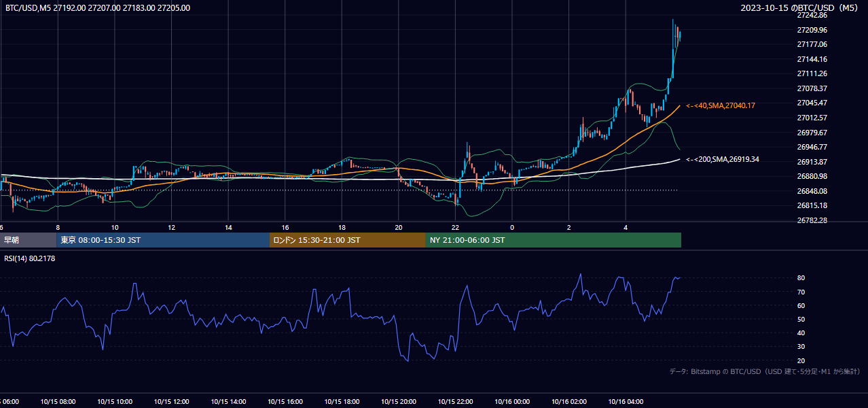The width and height of the screenshot is (868, 408).
Task: Select price axis label 27045.47
Action: (812, 103)
